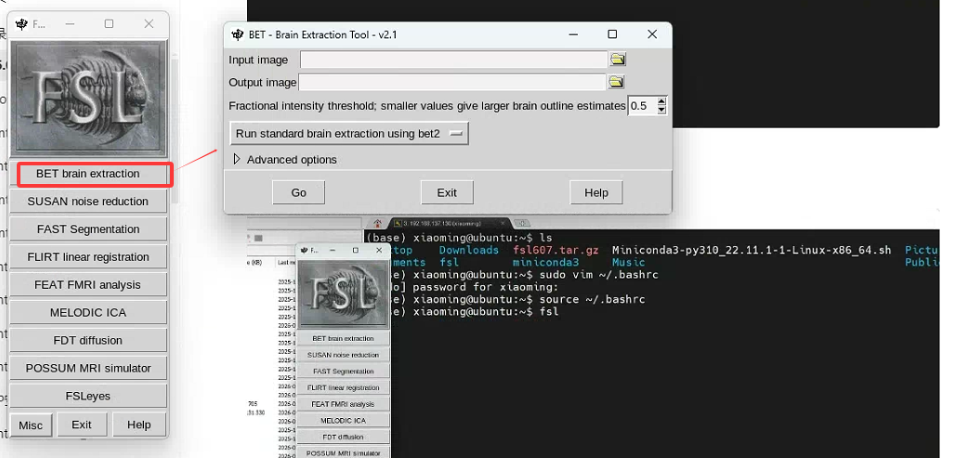Click Help in the large FSL window
The width and height of the screenshot is (980, 458).
(138, 425)
